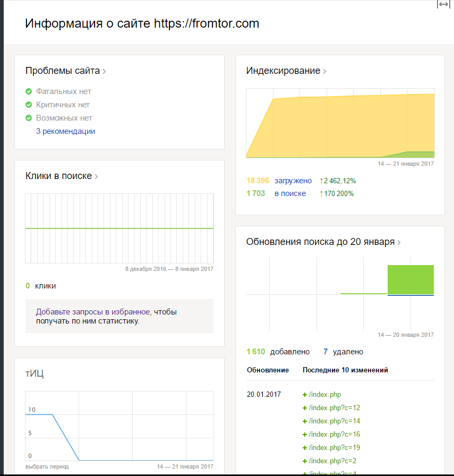Click green check icon beside Возможных нет
Screen dimensions: 454x476
(29, 118)
